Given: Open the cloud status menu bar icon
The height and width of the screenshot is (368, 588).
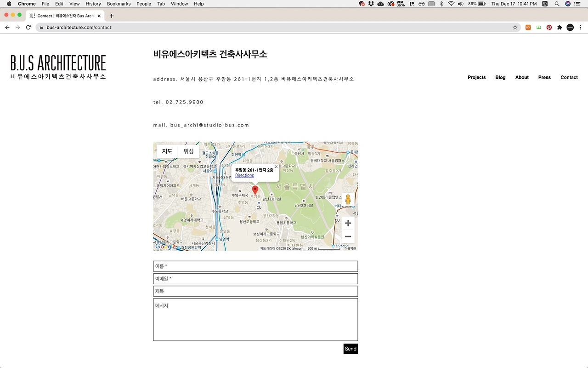Looking at the screenshot, I should click(381, 4).
